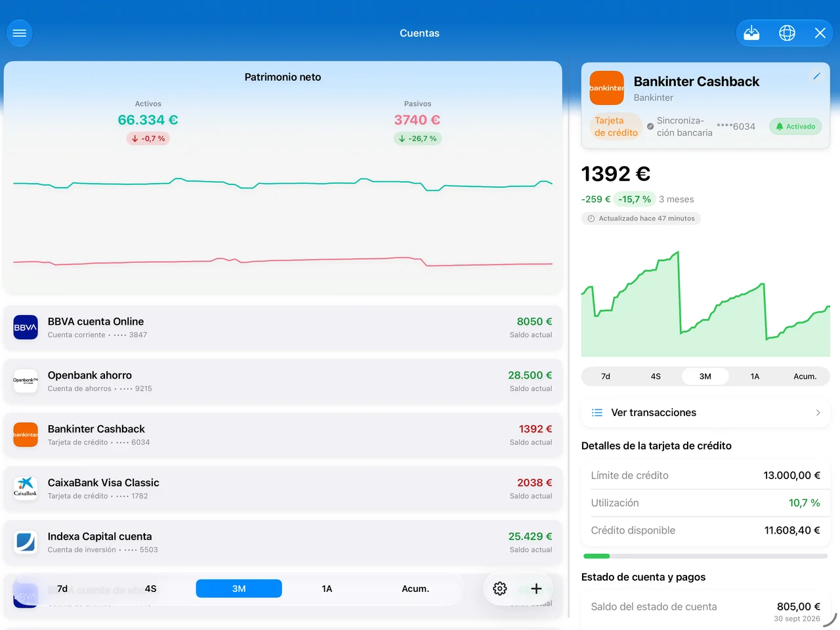Click the BBVA logo icon
Viewport: 840px width, 630px height.
[26, 327]
